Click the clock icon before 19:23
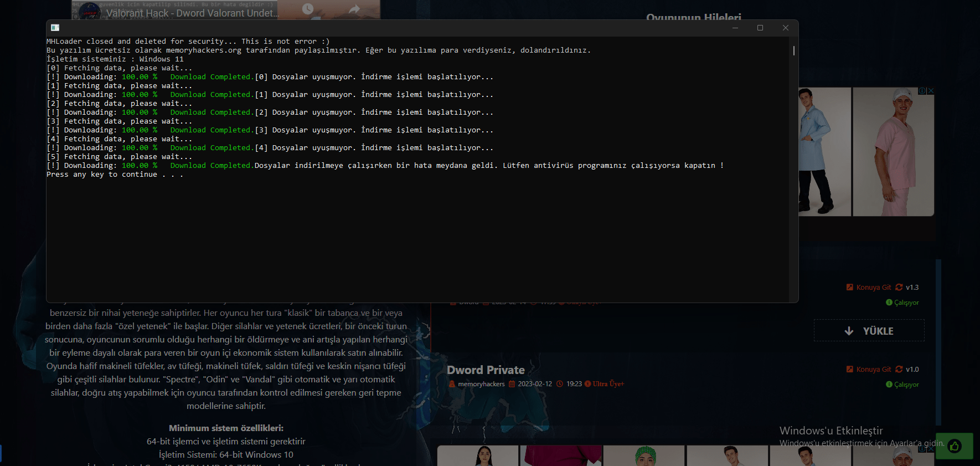 coord(560,384)
